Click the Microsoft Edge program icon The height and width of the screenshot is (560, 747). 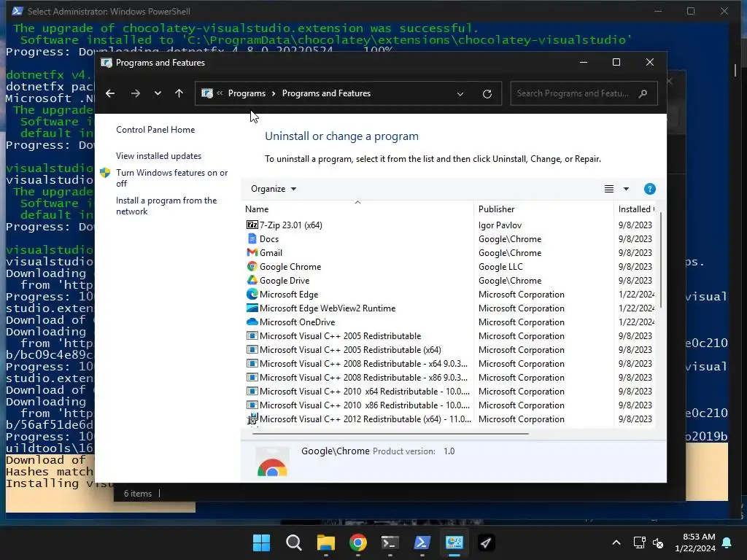click(252, 294)
